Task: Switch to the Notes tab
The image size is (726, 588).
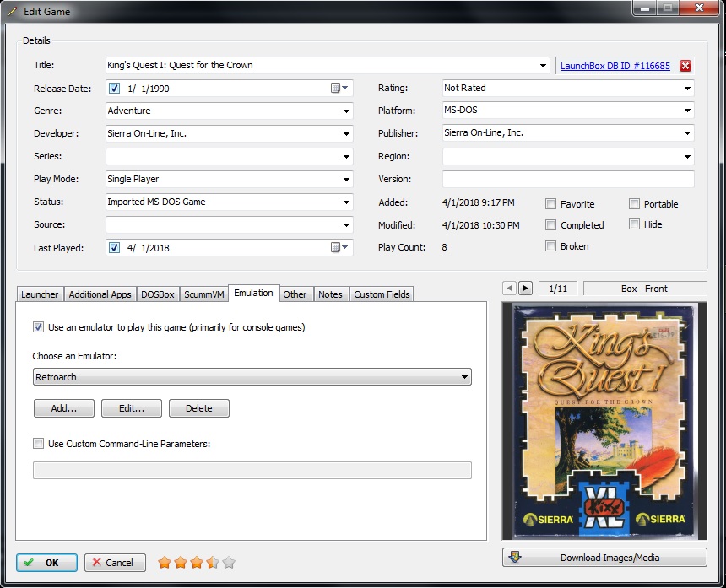Action: click(330, 294)
